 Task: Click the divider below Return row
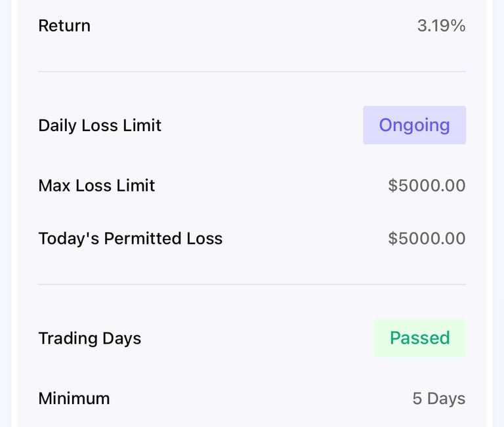pyautogui.click(x=252, y=71)
